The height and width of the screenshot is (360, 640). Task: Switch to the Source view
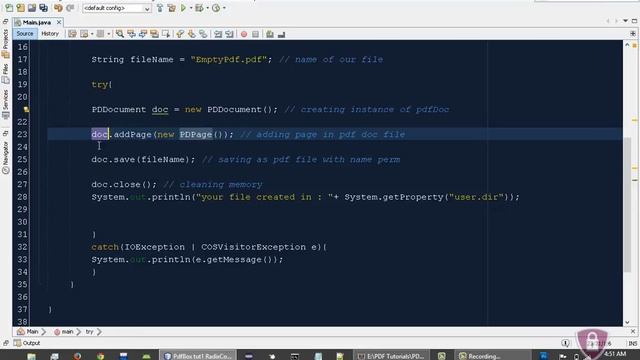(25, 34)
